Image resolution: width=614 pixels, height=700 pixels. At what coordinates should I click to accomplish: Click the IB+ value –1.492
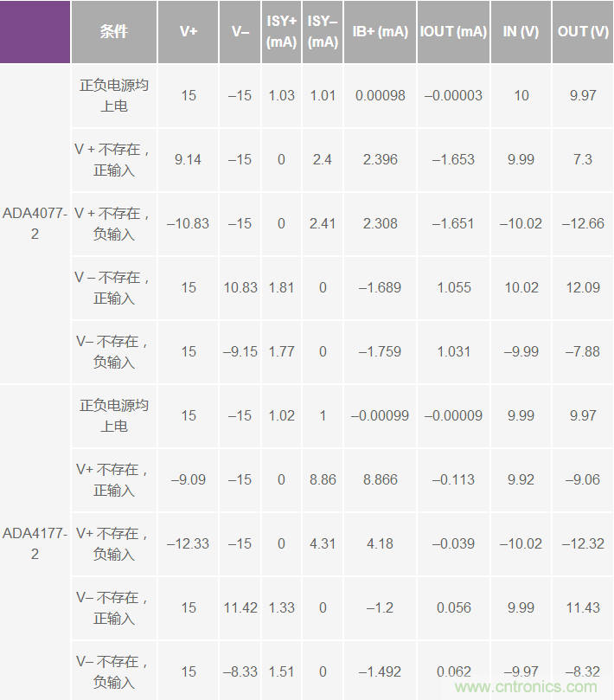click(381, 671)
